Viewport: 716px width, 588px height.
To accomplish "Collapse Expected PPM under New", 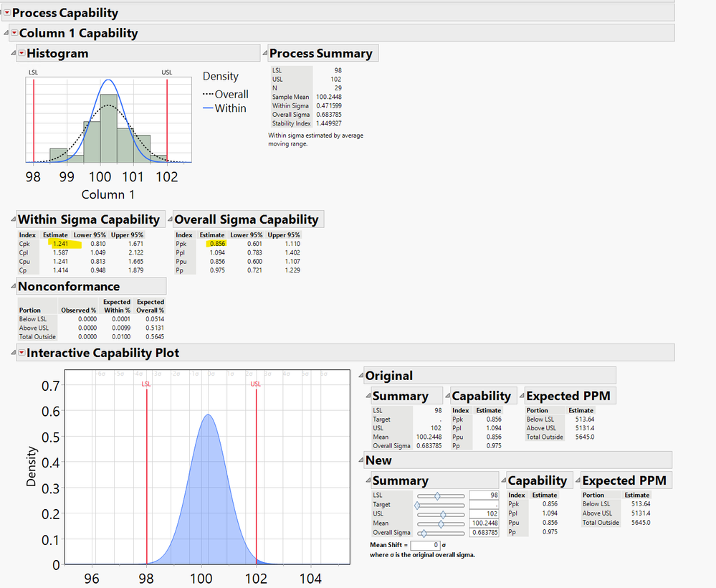I will pos(578,480).
